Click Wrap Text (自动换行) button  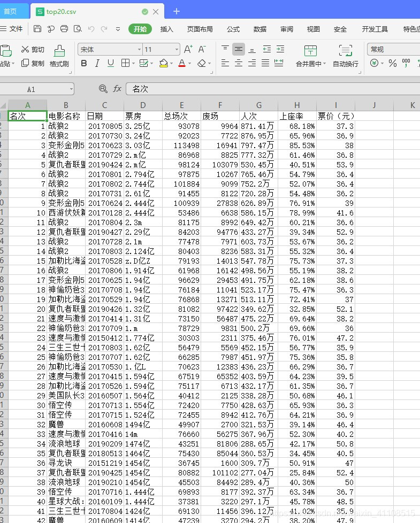[346, 56]
